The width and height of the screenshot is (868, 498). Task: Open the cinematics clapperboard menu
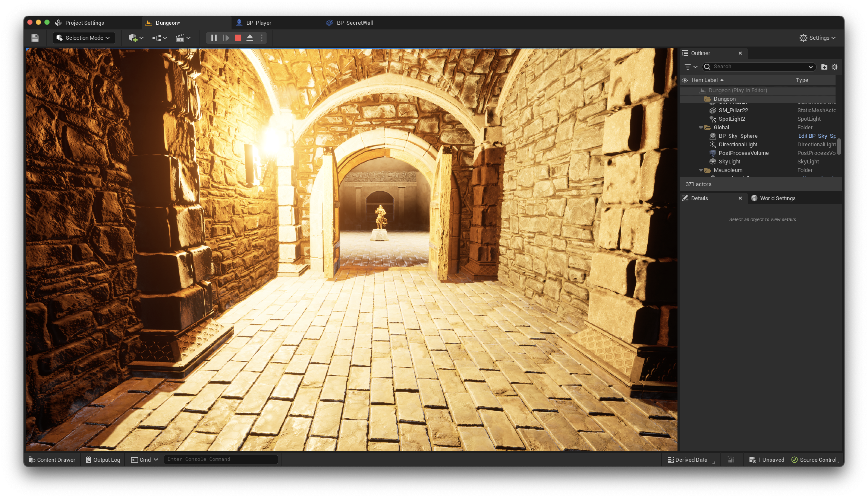[x=183, y=38]
